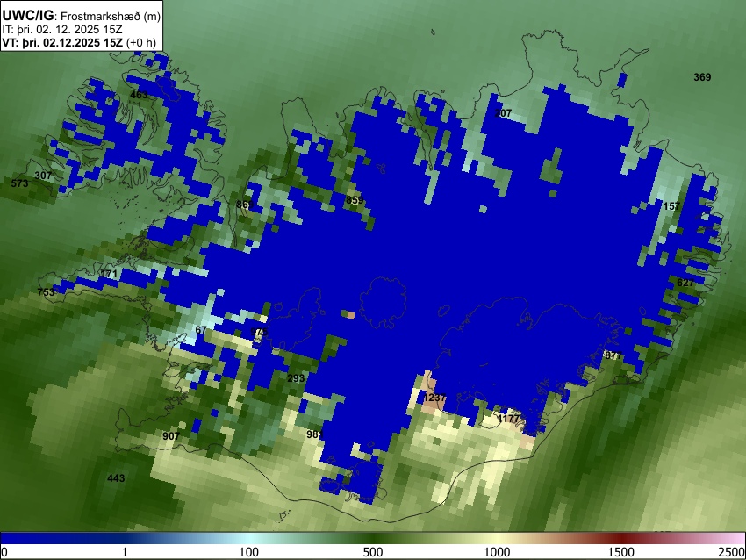Click the 907 value on the map

171,436
